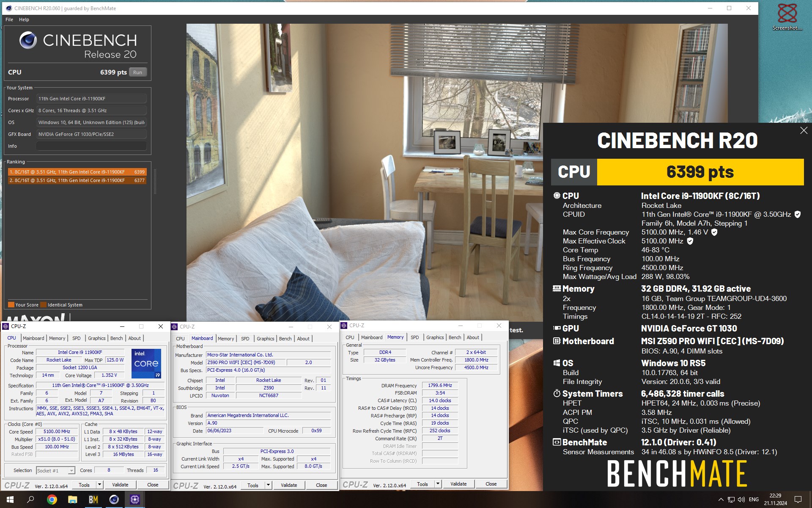Click Max Effective Clock verified shield

(690, 241)
